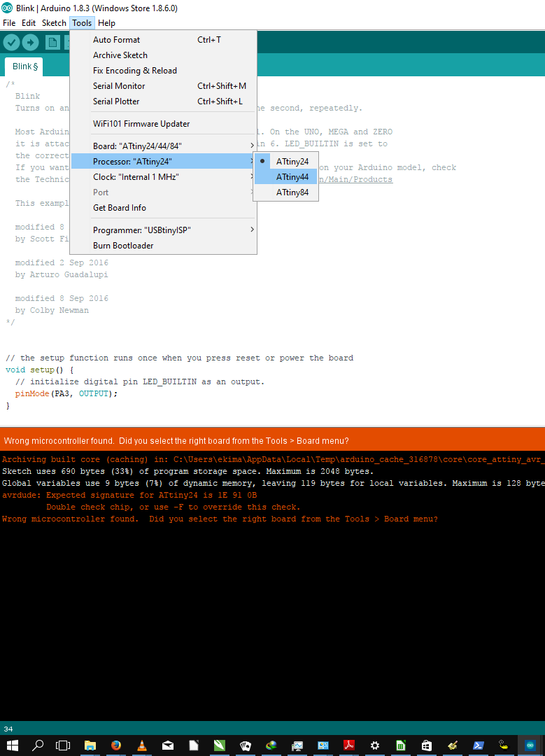This screenshot has width=545, height=756.
Task: Click the New sketch toolbar icon
Action: (52, 43)
